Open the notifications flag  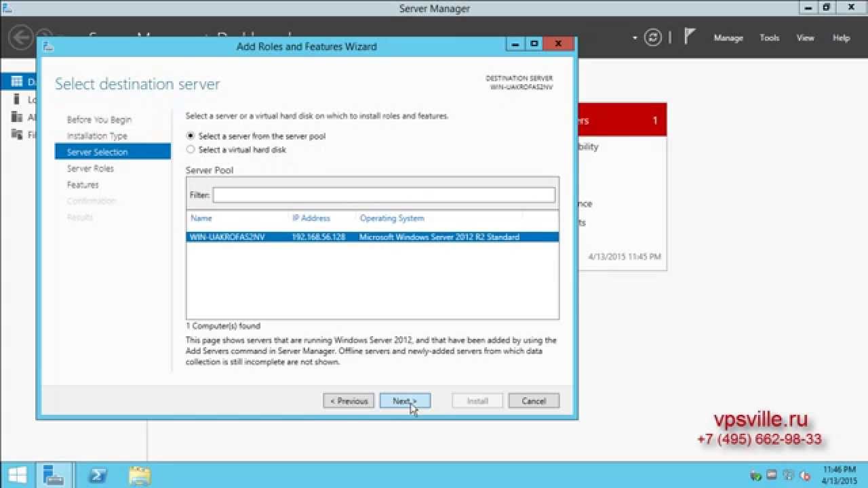[x=689, y=37]
